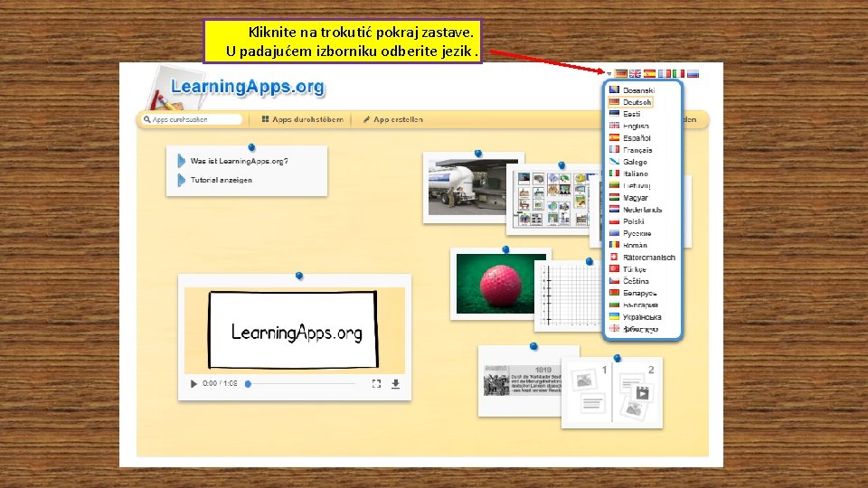The width and height of the screenshot is (868, 488).
Task: Choose Español from the language list
Action: [630, 137]
